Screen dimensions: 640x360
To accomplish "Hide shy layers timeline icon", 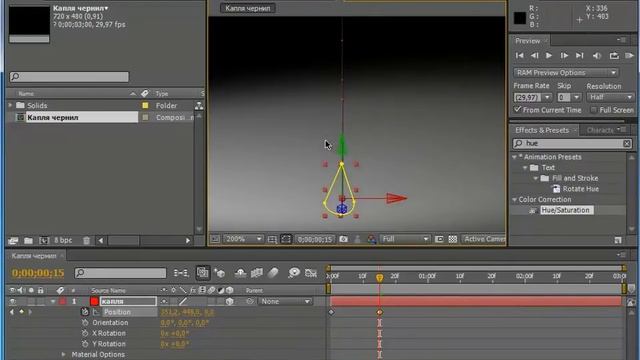I will coord(240,273).
